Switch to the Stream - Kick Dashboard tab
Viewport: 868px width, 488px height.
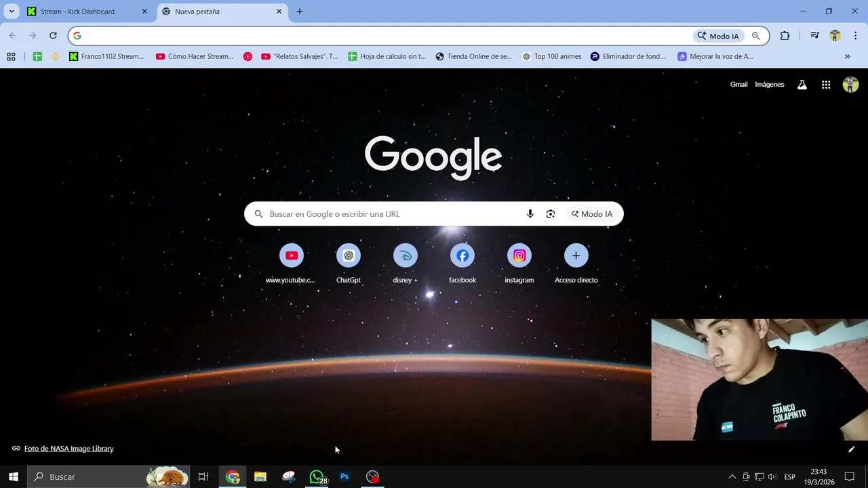87,12
